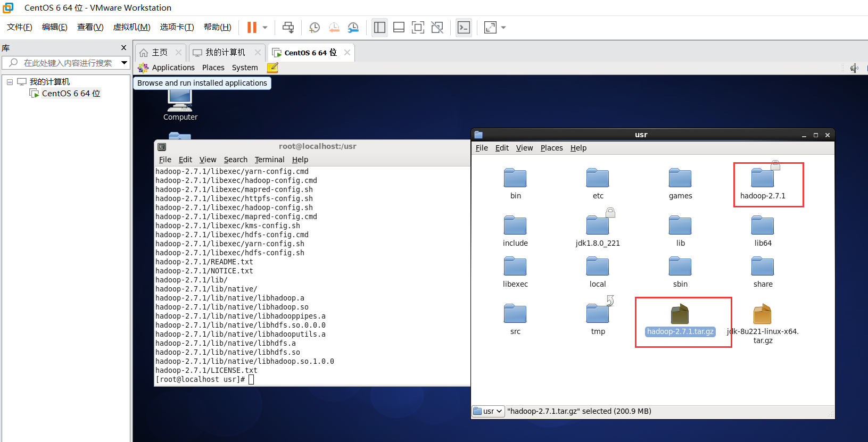Select the libexec folder icon
This screenshot has width=868, height=442.
click(515, 266)
